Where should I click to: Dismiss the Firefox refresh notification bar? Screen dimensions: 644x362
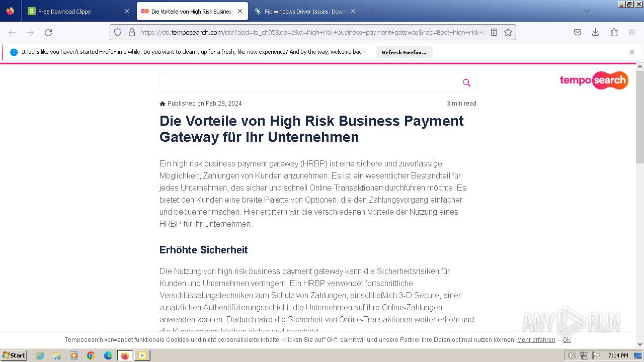coord(632,52)
